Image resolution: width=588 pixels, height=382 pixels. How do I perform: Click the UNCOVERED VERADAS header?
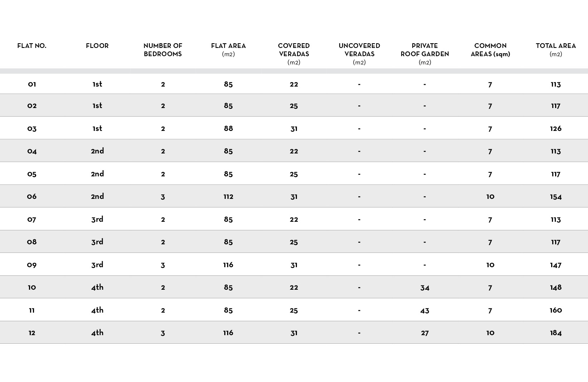click(x=359, y=54)
